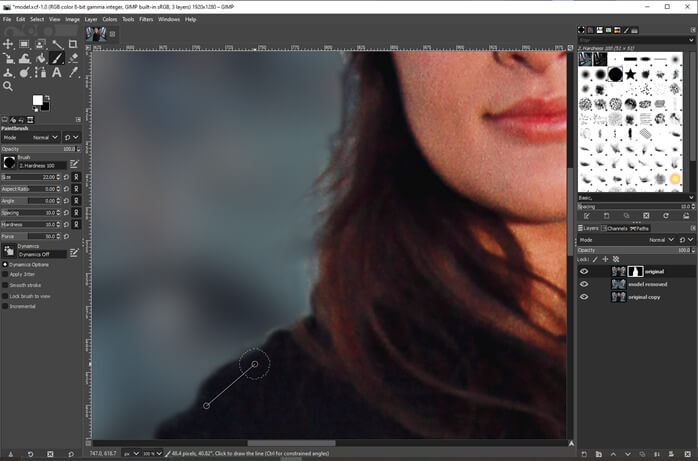Image resolution: width=698 pixels, height=461 pixels.
Task: Click the model.xcf image tab thumbnail
Action: pyautogui.click(x=96, y=34)
